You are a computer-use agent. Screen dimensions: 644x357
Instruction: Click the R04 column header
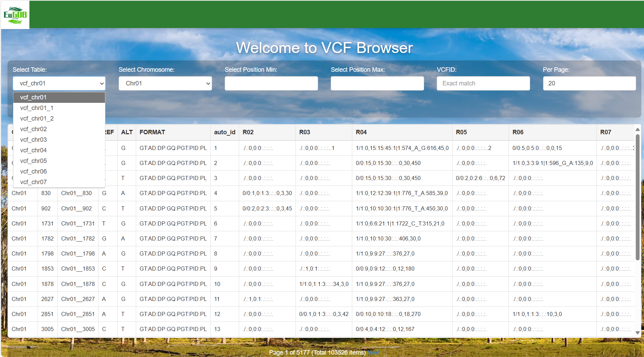(361, 132)
